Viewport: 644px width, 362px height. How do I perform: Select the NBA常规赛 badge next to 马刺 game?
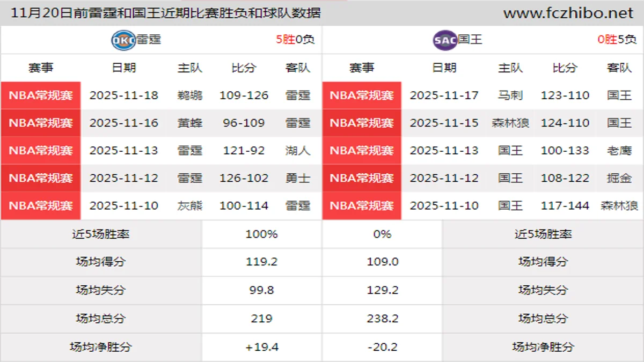pyautogui.click(x=361, y=95)
